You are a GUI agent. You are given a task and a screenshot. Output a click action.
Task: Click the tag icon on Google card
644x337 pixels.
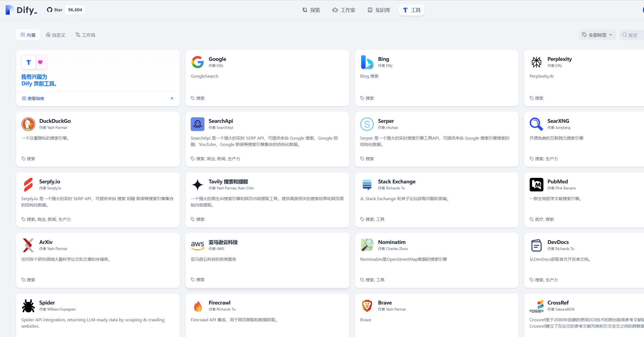pyautogui.click(x=193, y=98)
